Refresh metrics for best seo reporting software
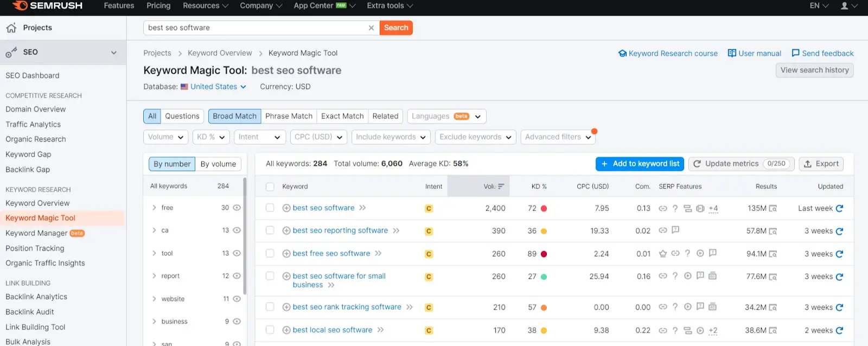 point(839,231)
